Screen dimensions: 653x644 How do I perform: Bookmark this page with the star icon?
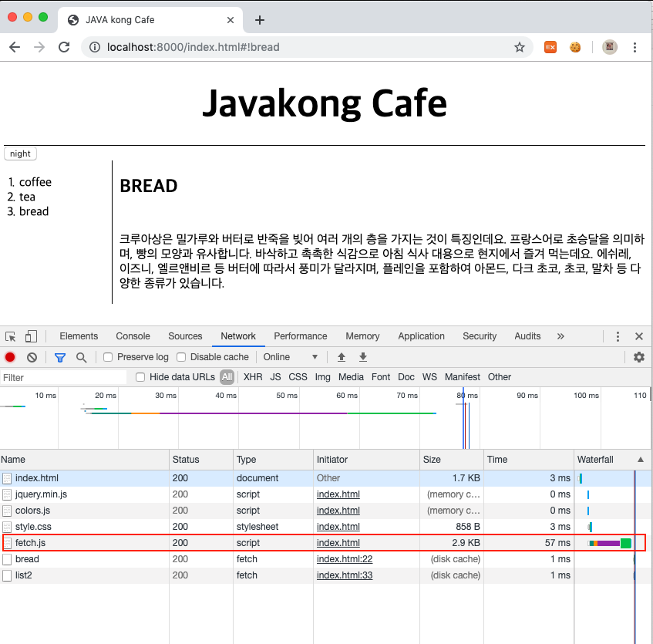point(520,47)
